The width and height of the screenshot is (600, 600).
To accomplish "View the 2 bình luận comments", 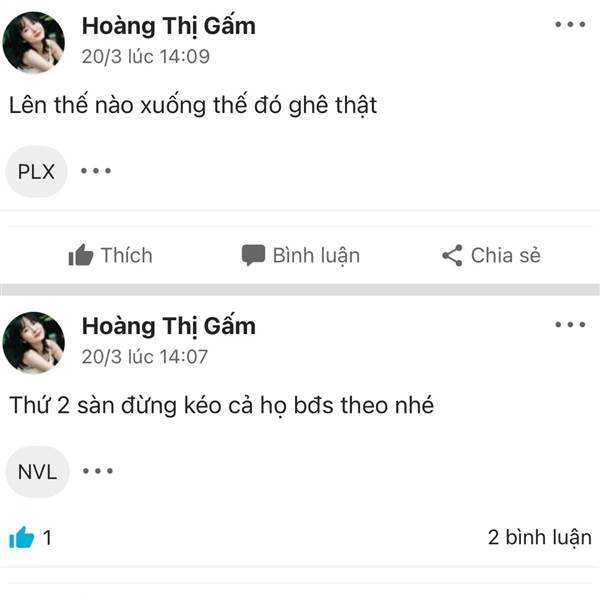I will pos(540,537).
